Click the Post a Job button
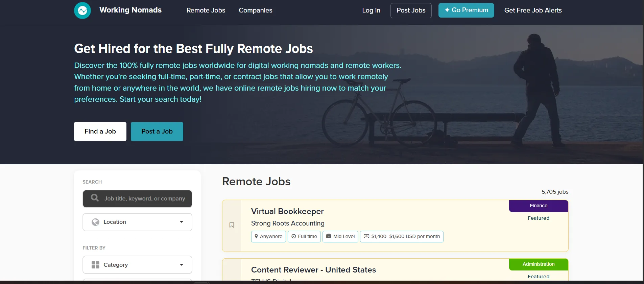 coord(157,132)
